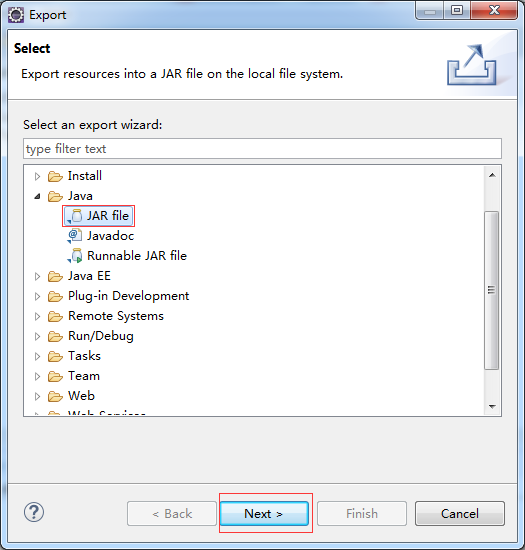Select the Tasks tree item
Image resolution: width=525 pixels, height=550 pixels.
pos(84,356)
